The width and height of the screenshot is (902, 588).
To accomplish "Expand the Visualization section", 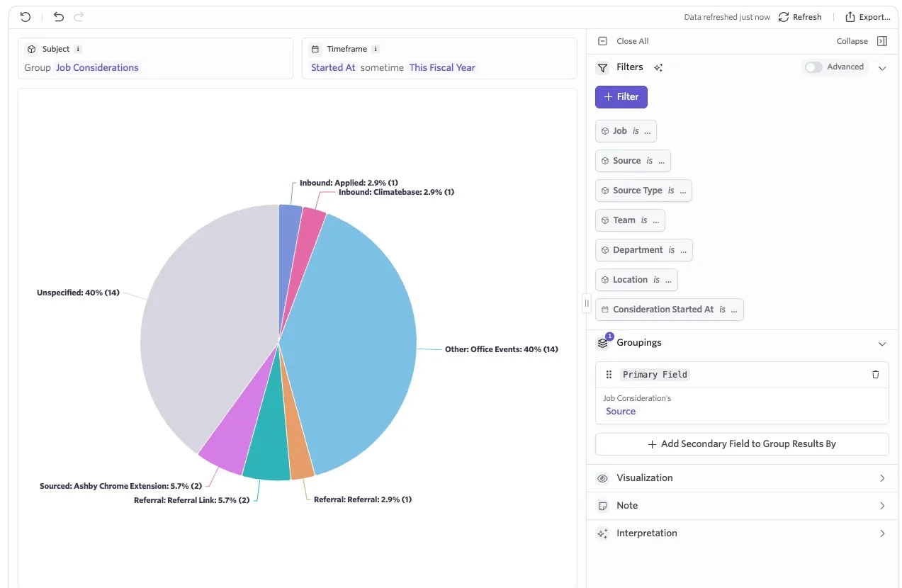I will tap(742, 478).
